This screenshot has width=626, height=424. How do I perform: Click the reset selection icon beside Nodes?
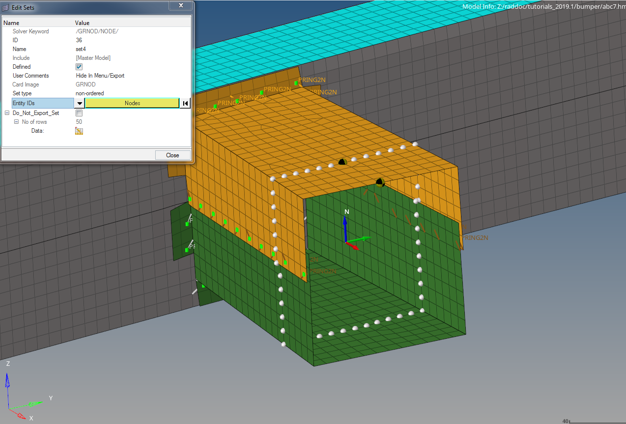click(x=186, y=103)
